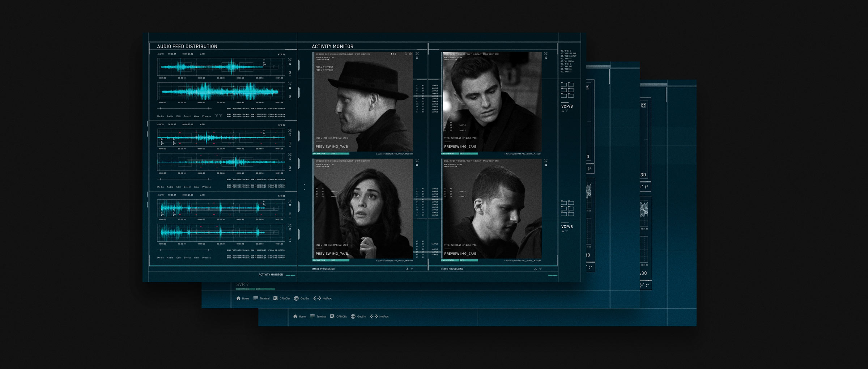Open top-left folder in upper VCP/8 group
Viewport: 868px width, 369px height.
tap(564, 84)
